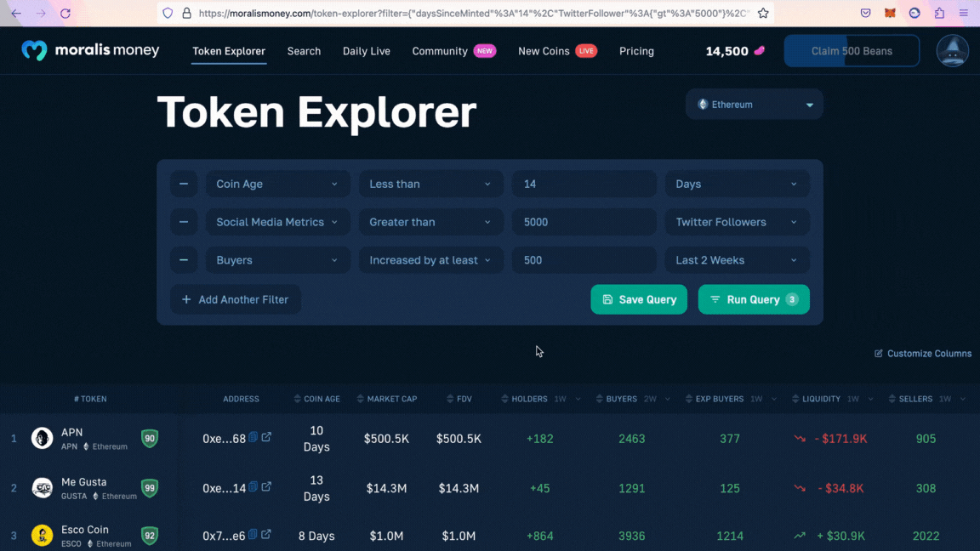
Task: Remove the Coin Age filter row
Action: pos(184,184)
